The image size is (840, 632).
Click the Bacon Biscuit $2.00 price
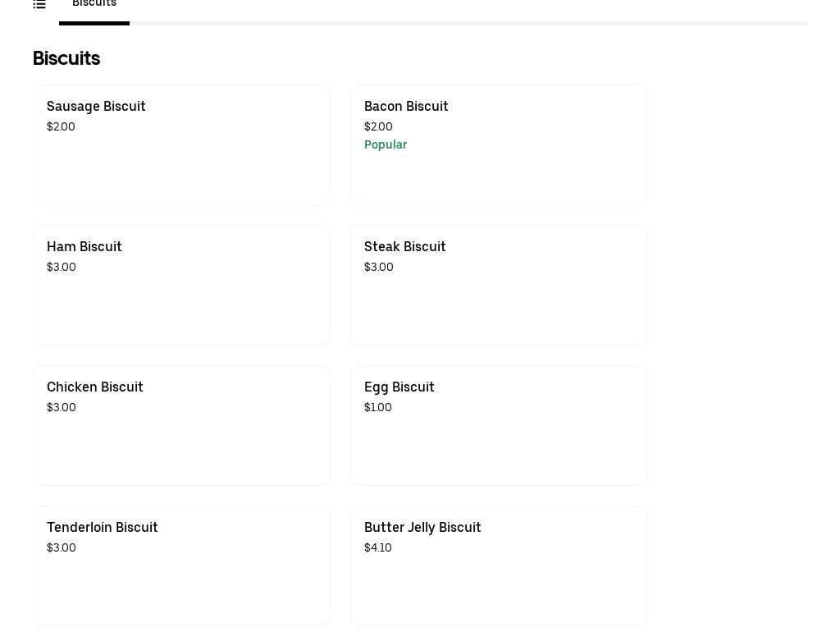(x=378, y=126)
